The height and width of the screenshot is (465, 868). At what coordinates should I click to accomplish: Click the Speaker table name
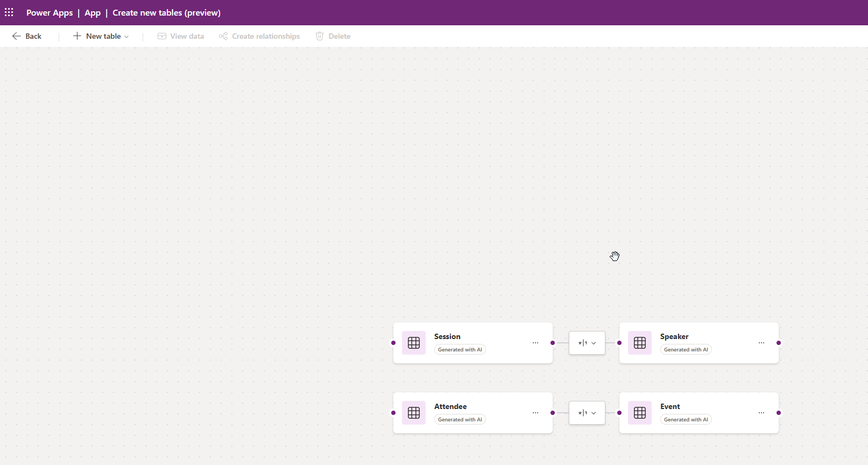pos(674,336)
